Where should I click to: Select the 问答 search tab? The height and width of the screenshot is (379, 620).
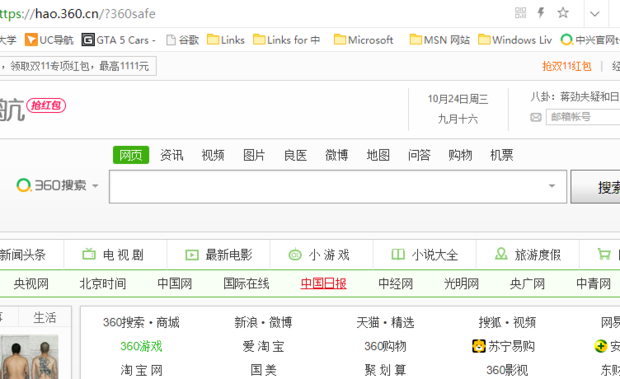tap(419, 155)
